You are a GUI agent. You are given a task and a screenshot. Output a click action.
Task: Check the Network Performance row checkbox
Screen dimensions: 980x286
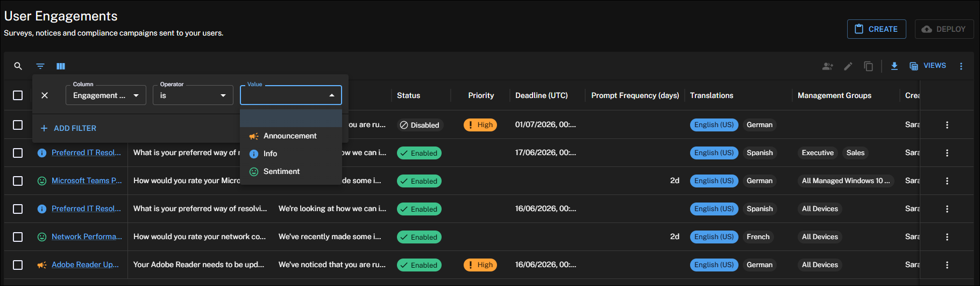pyautogui.click(x=18, y=237)
